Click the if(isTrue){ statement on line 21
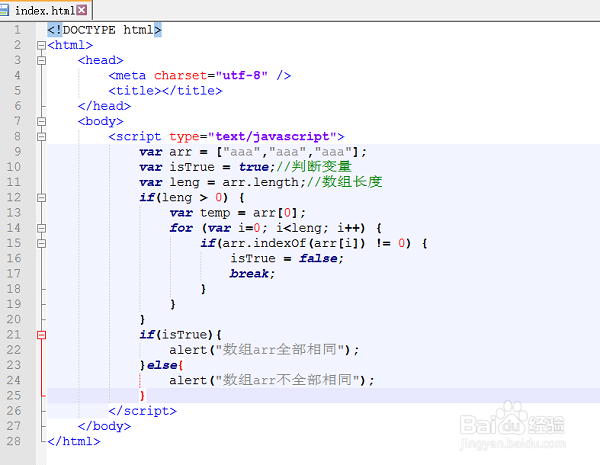This screenshot has width=600, height=465. click(x=180, y=335)
